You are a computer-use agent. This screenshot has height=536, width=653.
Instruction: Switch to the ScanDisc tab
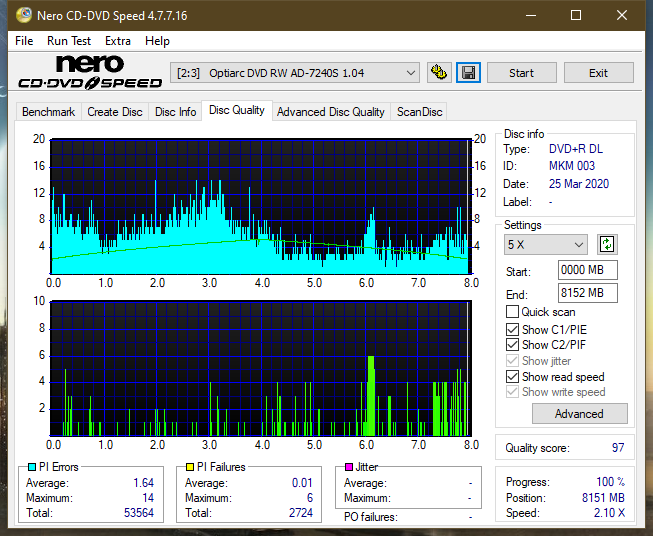(x=419, y=112)
